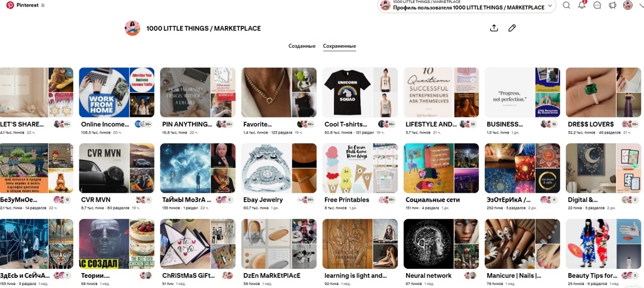Open the hamburger menu beside Pinterest
The width and height of the screenshot is (644, 288).
click(43, 6)
